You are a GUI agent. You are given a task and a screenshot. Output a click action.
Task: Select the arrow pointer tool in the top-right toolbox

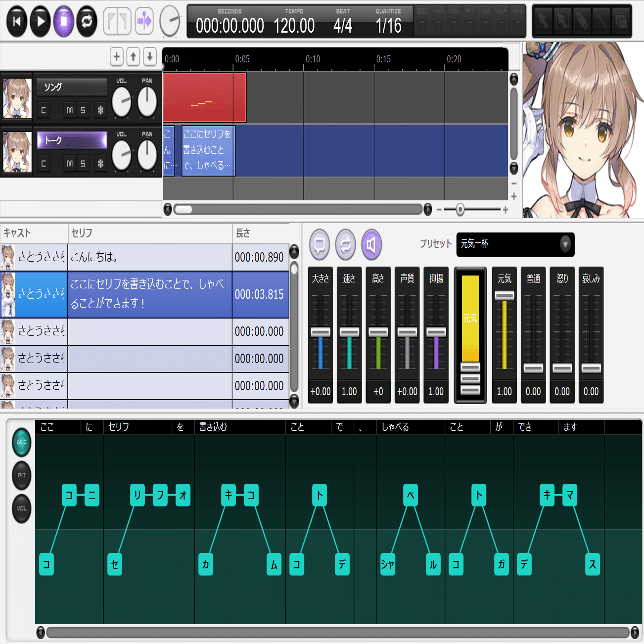coord(543,21)
